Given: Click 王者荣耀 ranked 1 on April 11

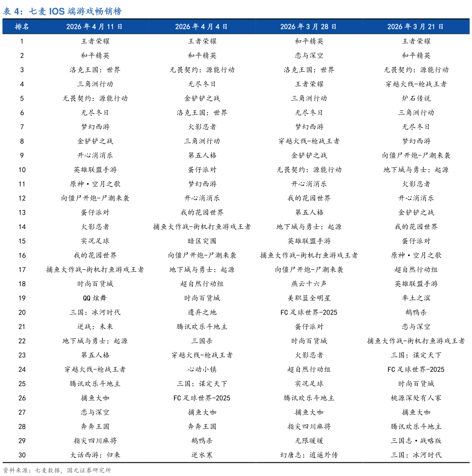Looking at the screenshot, I should pos(95,41).
